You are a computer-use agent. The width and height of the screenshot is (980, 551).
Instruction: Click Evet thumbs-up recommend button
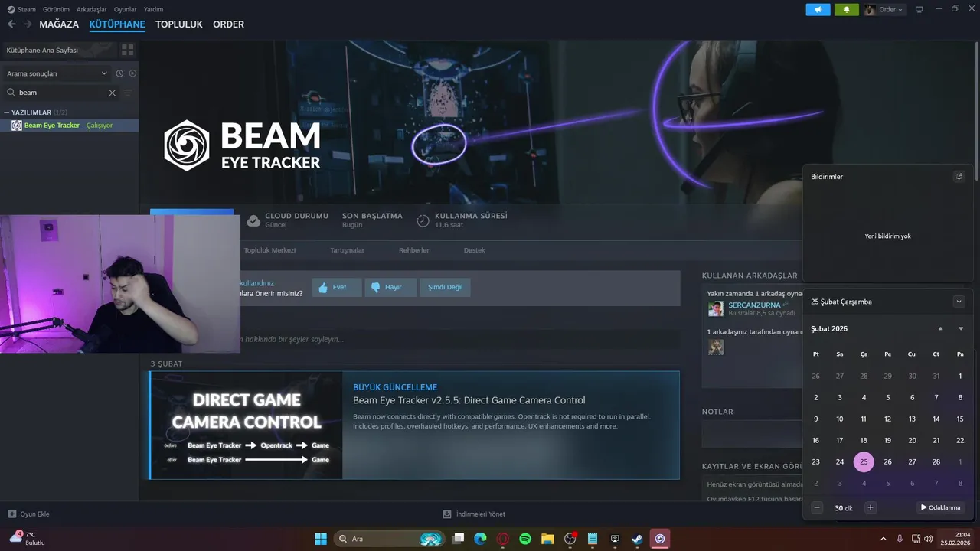point(337,287)
